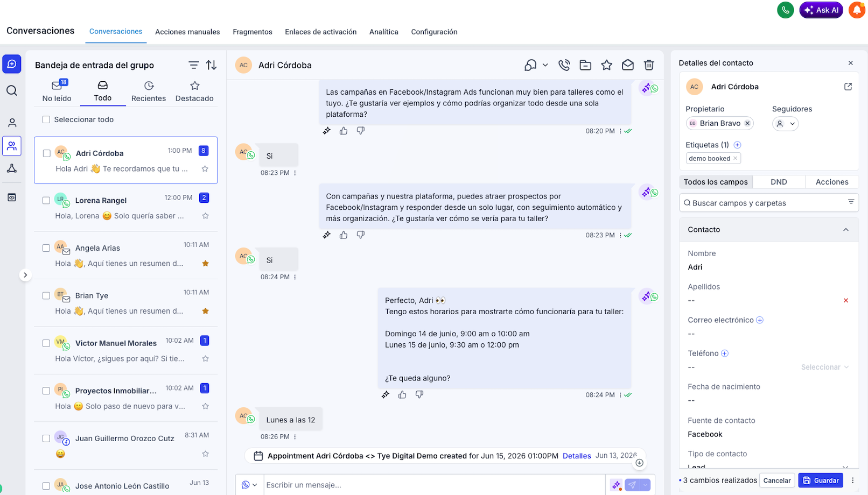Remove Brian Bravo as Propietario
The width and height of the screenshot is (868, 495).
click(747, 123)
